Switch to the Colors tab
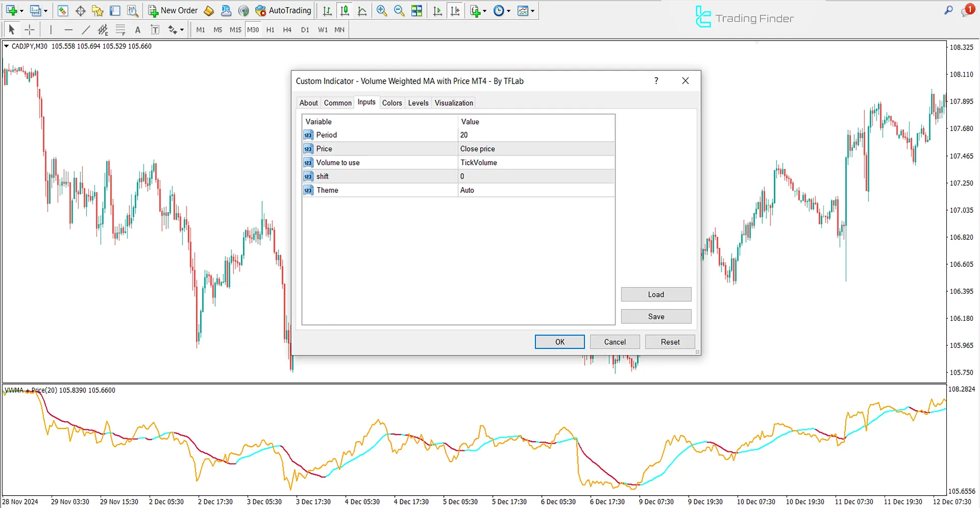The width and height of the screenshot is (980, 508). point(392,103)
